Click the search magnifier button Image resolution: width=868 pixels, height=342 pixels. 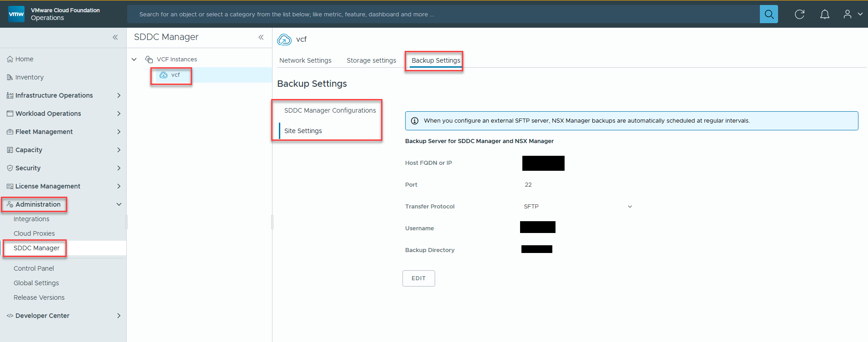769,14
